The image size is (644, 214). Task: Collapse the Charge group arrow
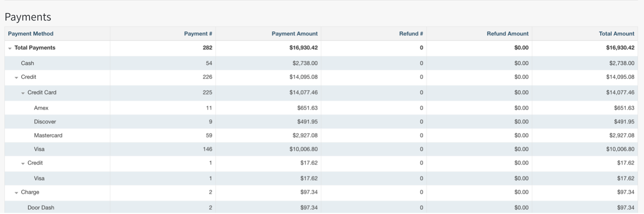tap(17, 192)
